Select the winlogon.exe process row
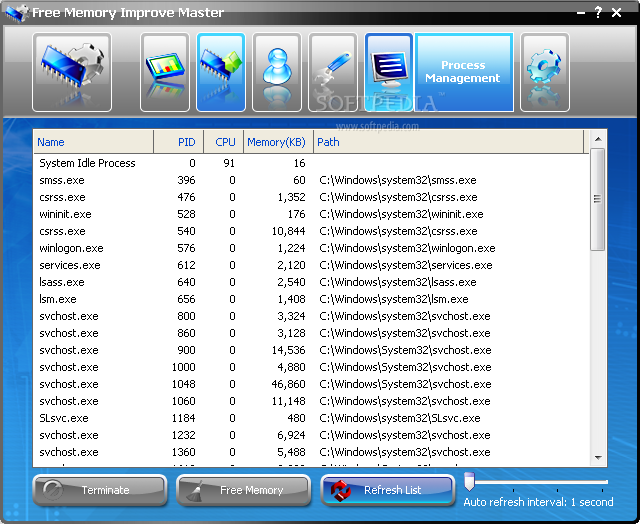Viewport: 641px width, 524px height. pos(312,248)
